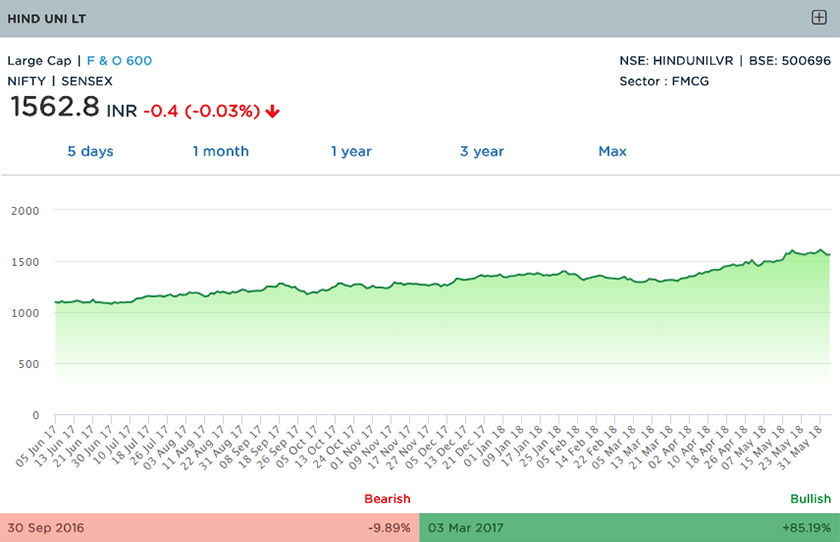Switch chart to 1 year view
Image resolution: width=840 pixels, height=542 pixels.
coord(351,151)
